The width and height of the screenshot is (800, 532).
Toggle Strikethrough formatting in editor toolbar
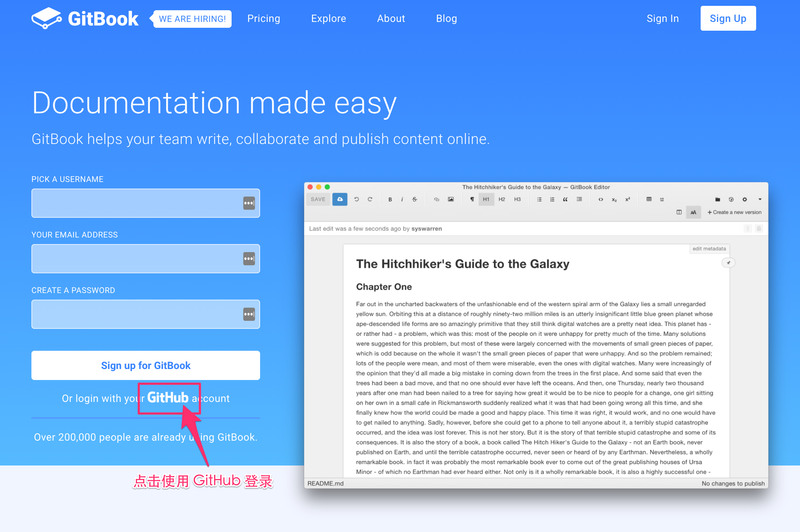coord(415,199)
